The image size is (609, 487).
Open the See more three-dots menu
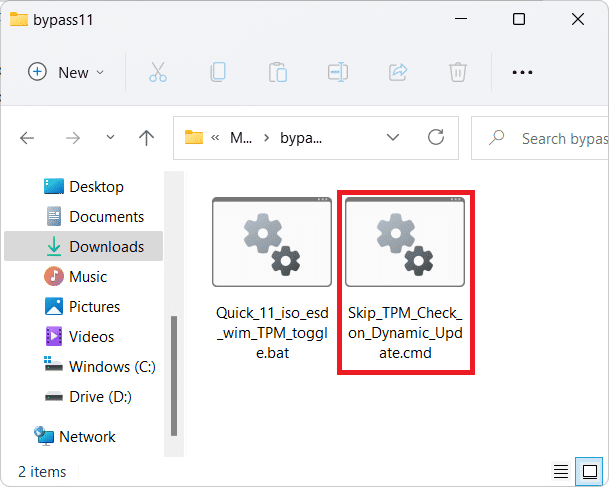[x=522, y=72]
